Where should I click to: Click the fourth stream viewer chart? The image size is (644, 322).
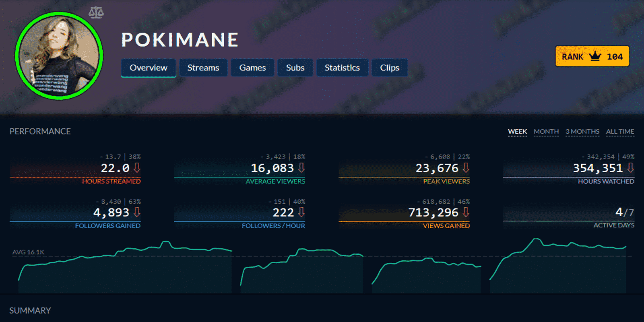558,266
